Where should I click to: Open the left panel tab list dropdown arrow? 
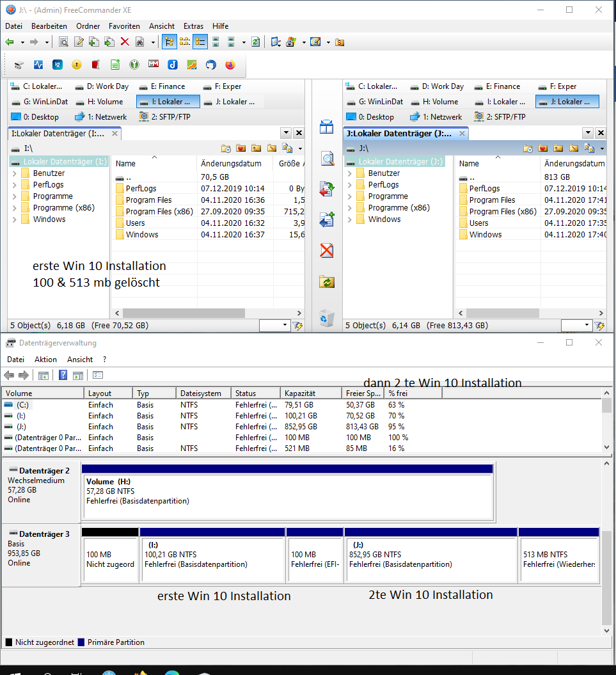pyautogui.click(x=286, y=133)
